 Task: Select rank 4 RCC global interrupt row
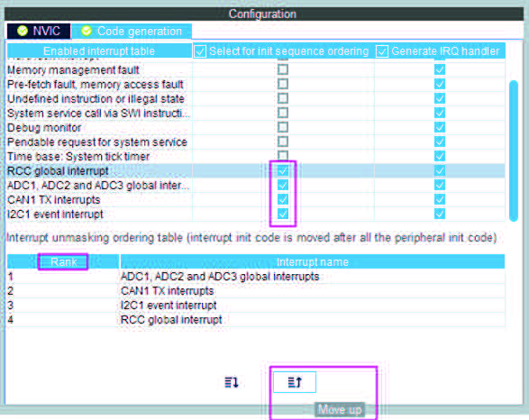(x=256, y=319)
